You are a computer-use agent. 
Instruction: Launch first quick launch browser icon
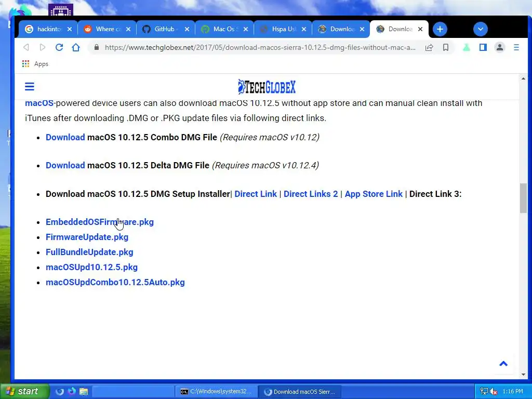[60, 392]
